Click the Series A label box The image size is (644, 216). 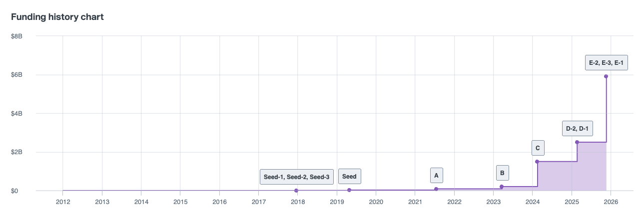tap(436, 175)
